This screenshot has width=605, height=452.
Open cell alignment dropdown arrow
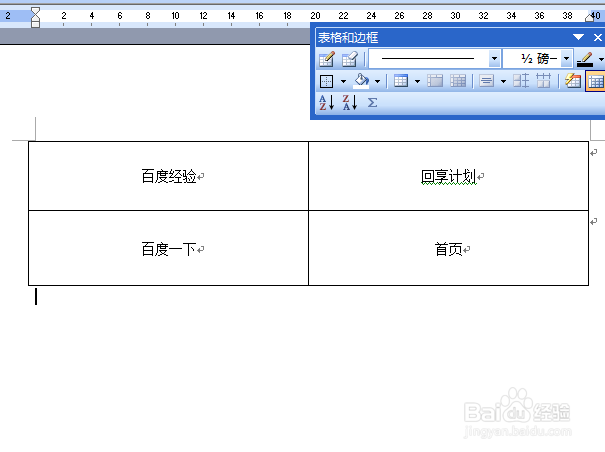[x=503, y=81]
